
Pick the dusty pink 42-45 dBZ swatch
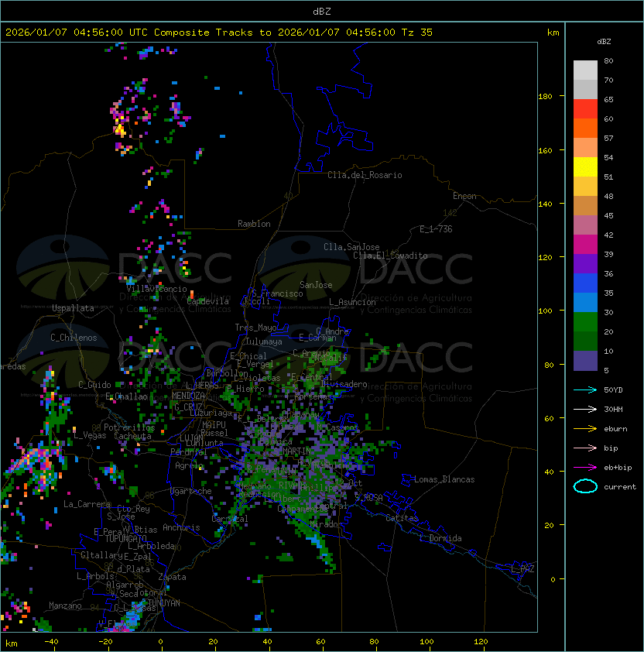point(585,225)
